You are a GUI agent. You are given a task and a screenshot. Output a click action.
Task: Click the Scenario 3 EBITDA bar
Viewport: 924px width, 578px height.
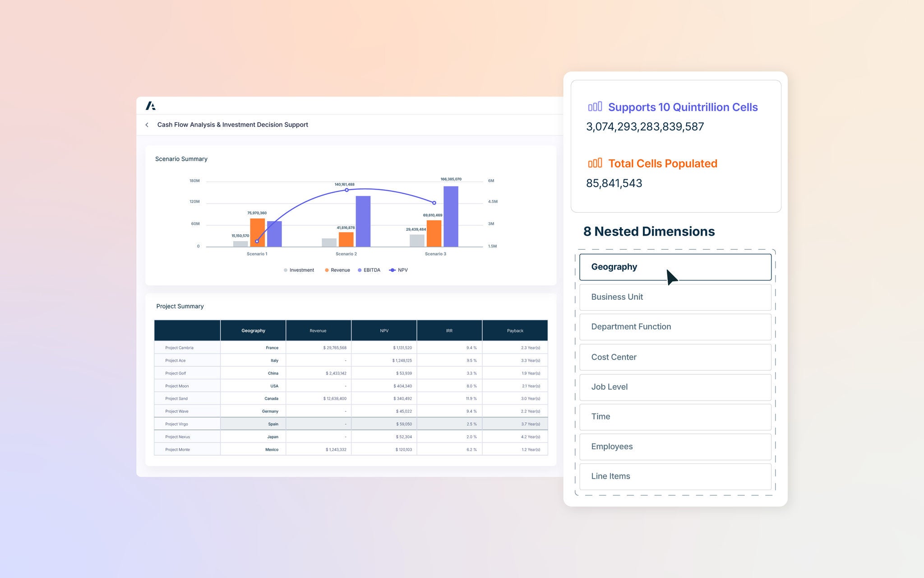point(451,216)
